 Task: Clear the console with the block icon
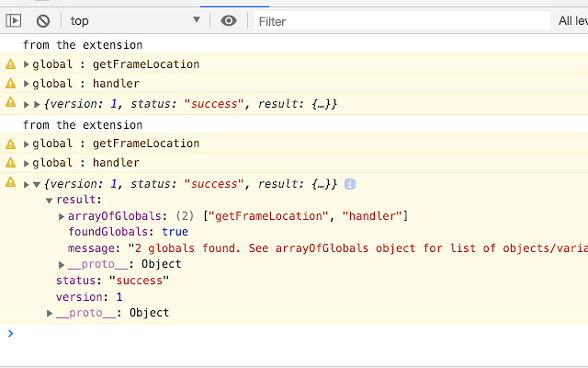click(43, 20)
